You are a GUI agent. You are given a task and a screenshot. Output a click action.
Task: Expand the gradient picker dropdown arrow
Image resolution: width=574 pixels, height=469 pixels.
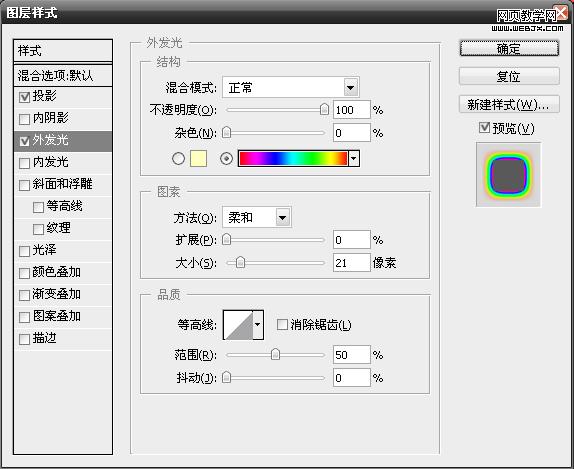point(354,159)
